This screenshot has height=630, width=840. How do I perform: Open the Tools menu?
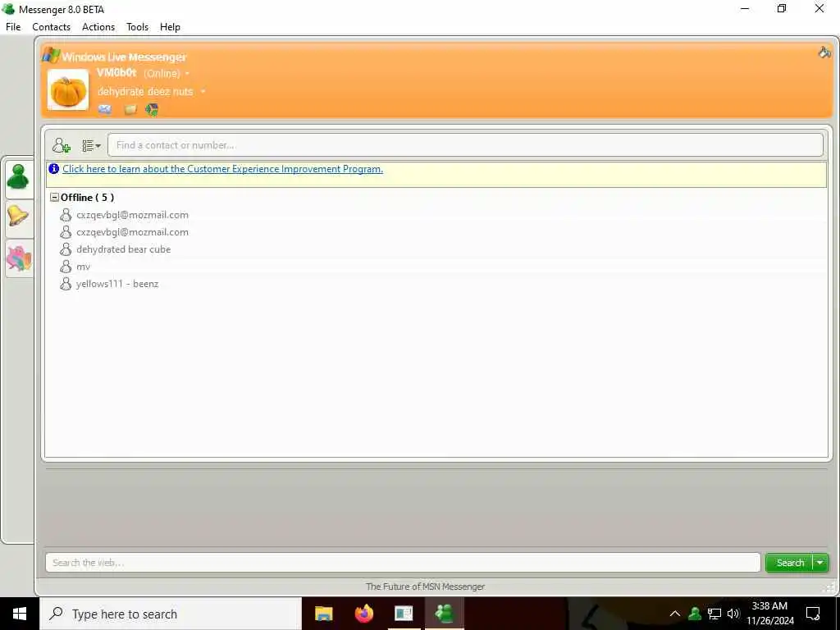point(137,27)
